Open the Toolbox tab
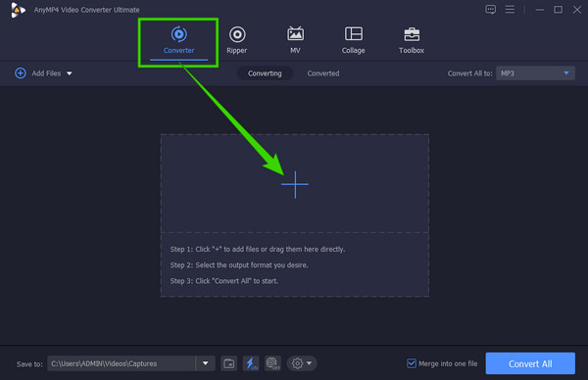 coord(412,40)
